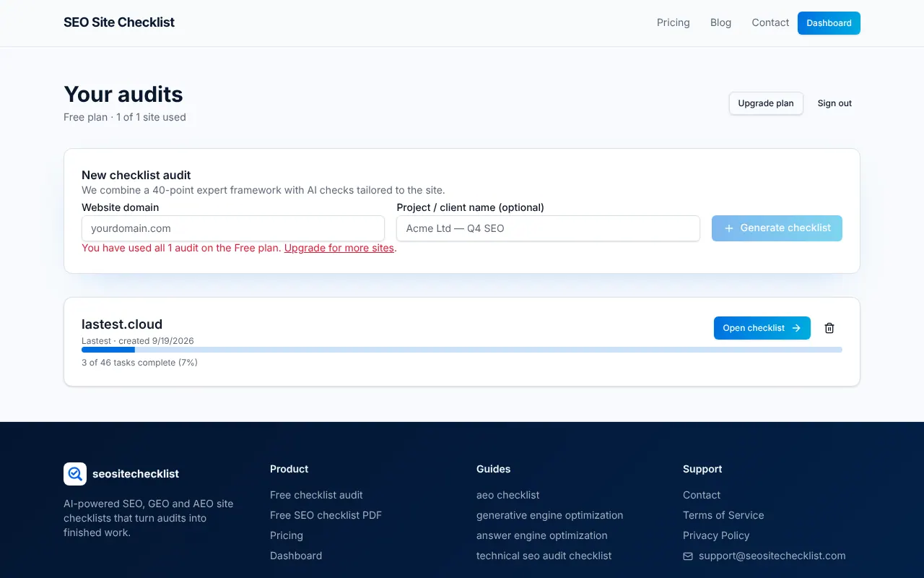The width and height of the screenshot is (924, 578).
Task: Open Privacy Policy link
Action: pos(716,535)
